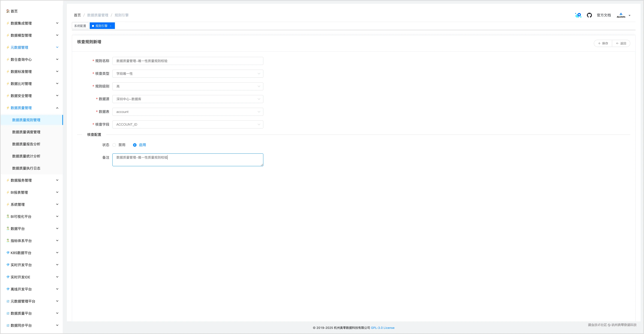
Task: Click the lightning icon beside 数据标准管理
Action: click(x=8, y=71)
